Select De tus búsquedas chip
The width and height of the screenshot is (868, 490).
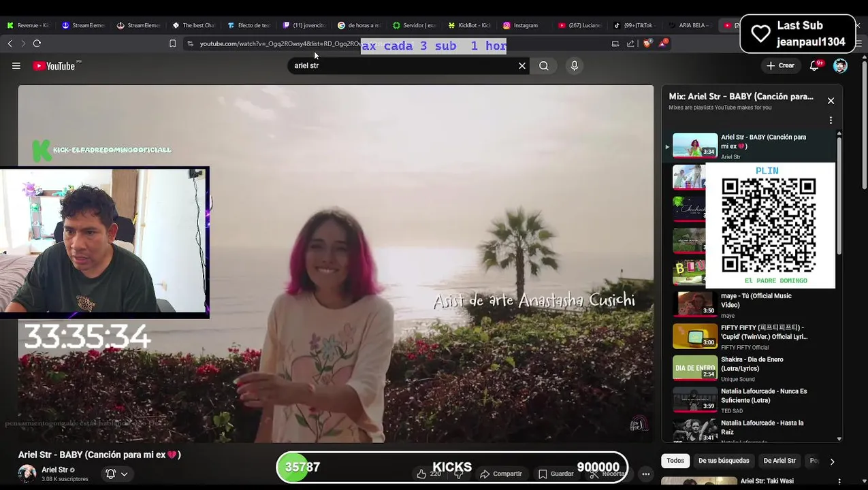724,461
